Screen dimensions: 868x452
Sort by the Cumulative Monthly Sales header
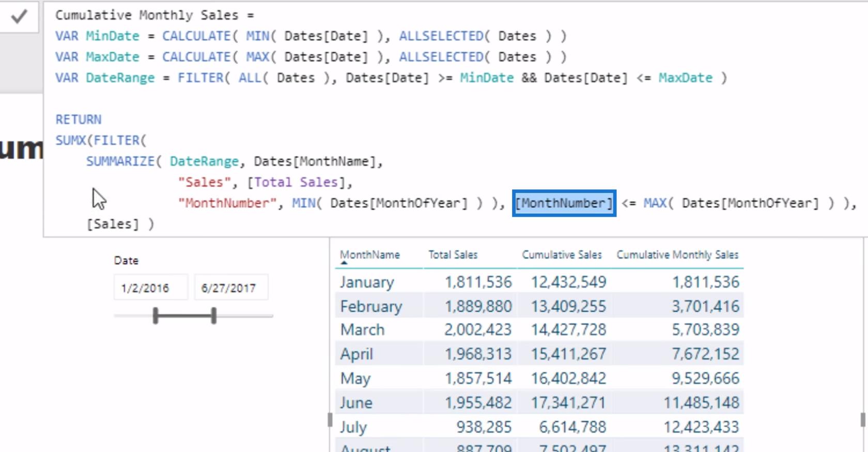[677, 255]
